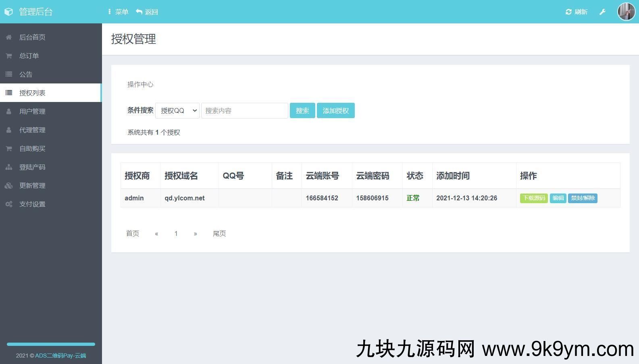Click the sitemap icon beside 登陆产码
639x364 pixels.
click(x=8, y=167)
